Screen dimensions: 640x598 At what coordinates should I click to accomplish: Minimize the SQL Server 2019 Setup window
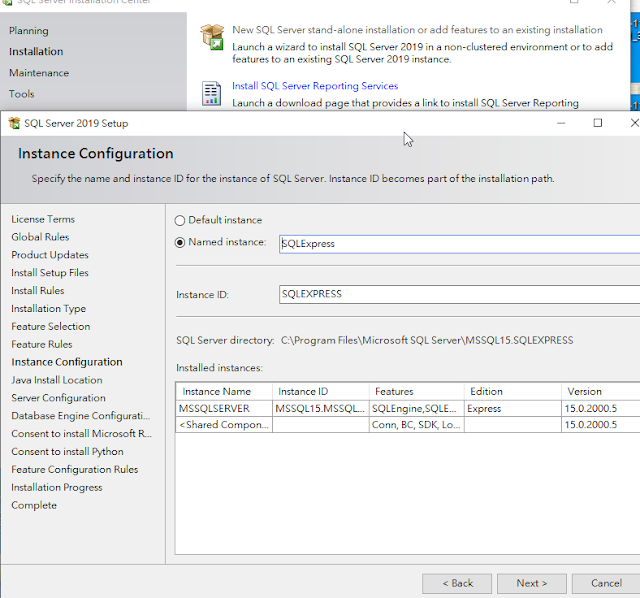[x=561, y=123]
